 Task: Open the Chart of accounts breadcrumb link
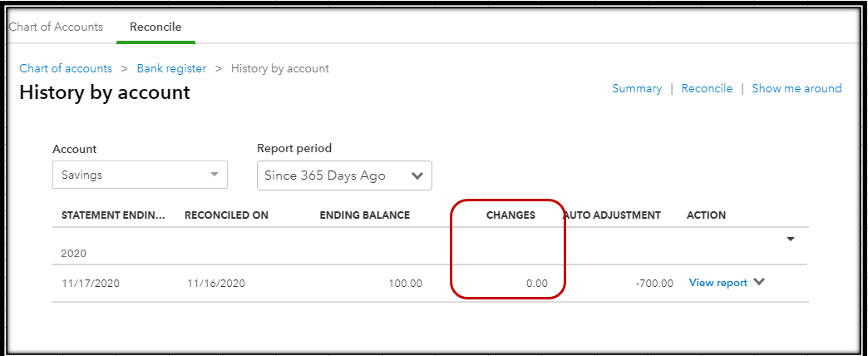click(x=66, y=69)
